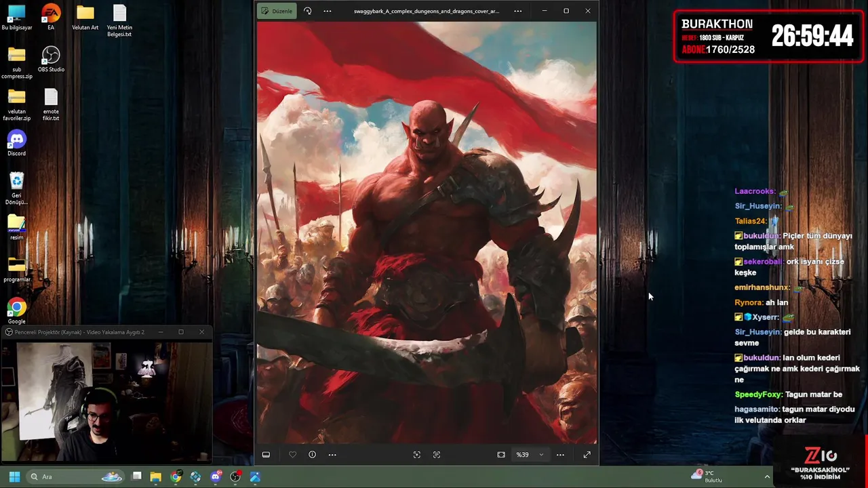The height and width of the screenshot is (488, 868).
Task: Open the three-dot menu right of the file name
Action: pos(518,11)
